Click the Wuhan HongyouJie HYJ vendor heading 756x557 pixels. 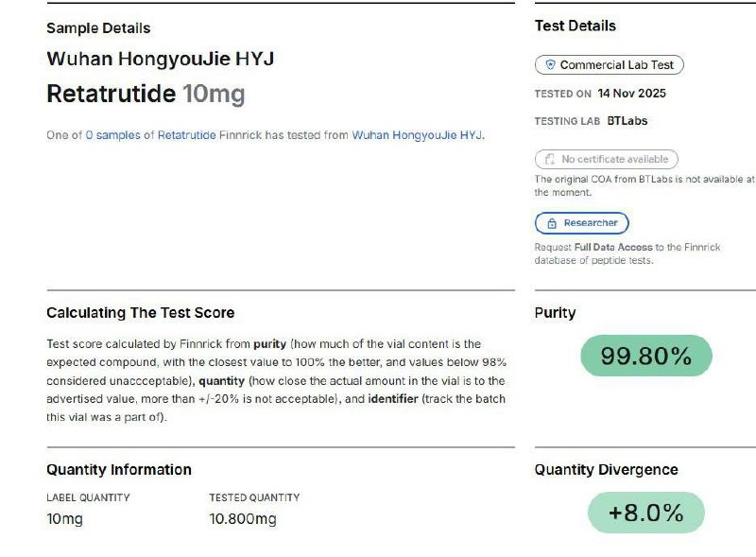pyautogui.click(x=160, y=59)
